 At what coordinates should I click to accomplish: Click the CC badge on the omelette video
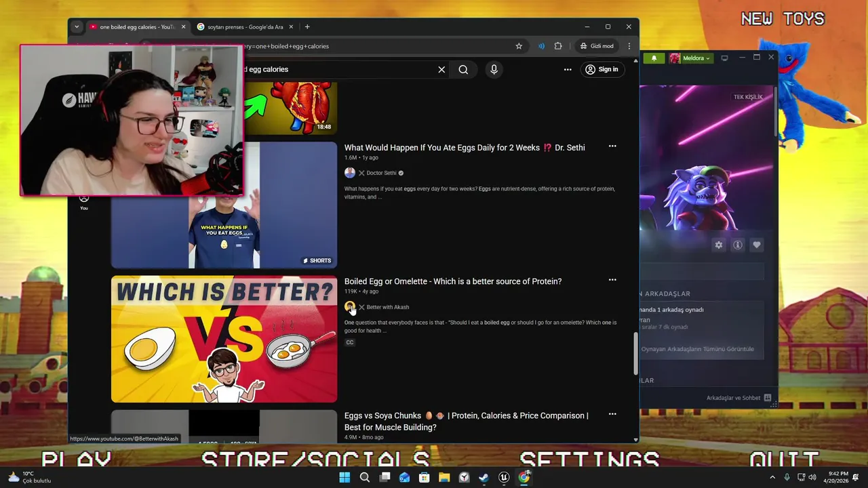pyautogui.click(x=350, y=342)
